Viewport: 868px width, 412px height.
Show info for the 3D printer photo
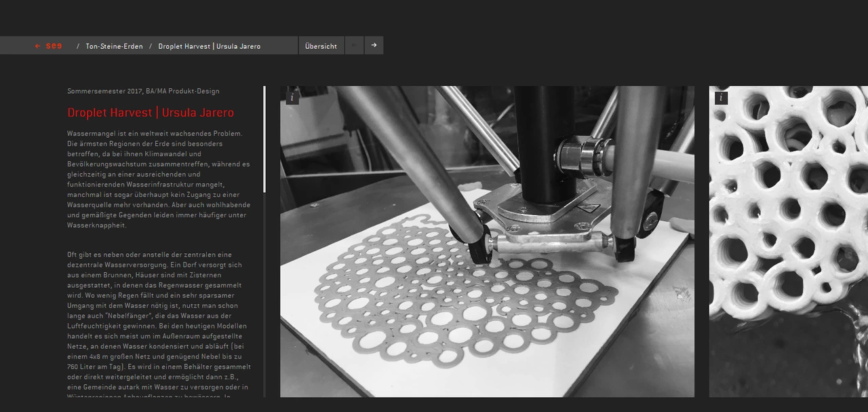(x=292, y=98)
